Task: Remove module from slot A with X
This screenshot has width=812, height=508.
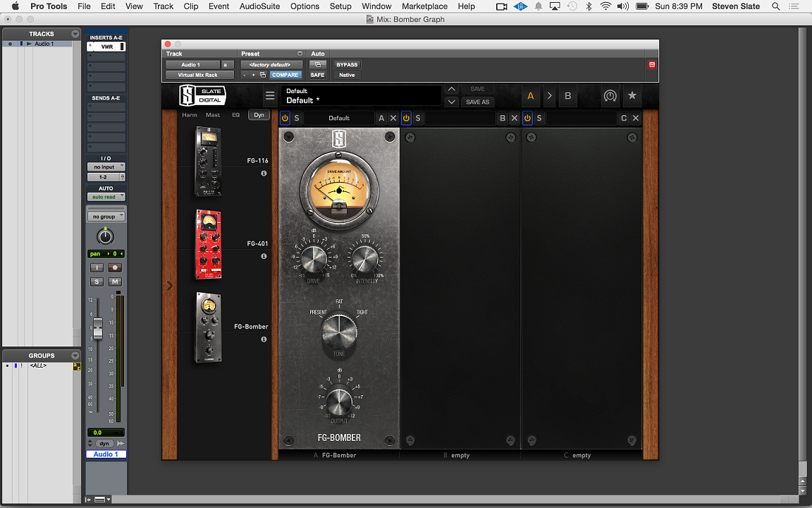Action: point(393,119)
